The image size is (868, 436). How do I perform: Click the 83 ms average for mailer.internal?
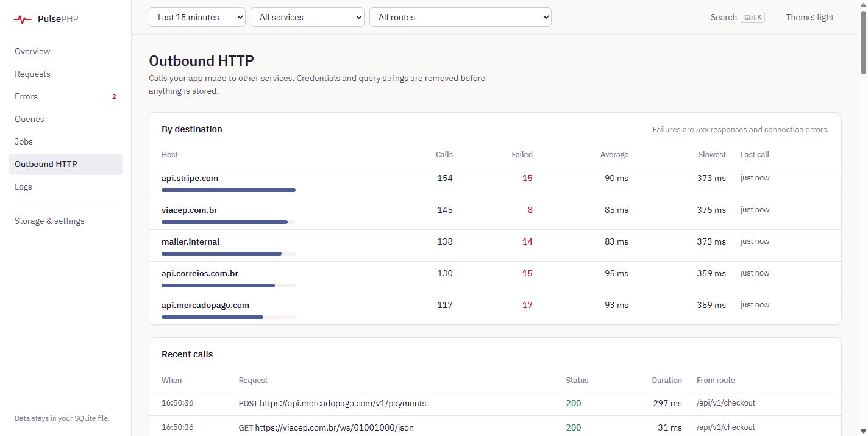click(x=616, y=241)
